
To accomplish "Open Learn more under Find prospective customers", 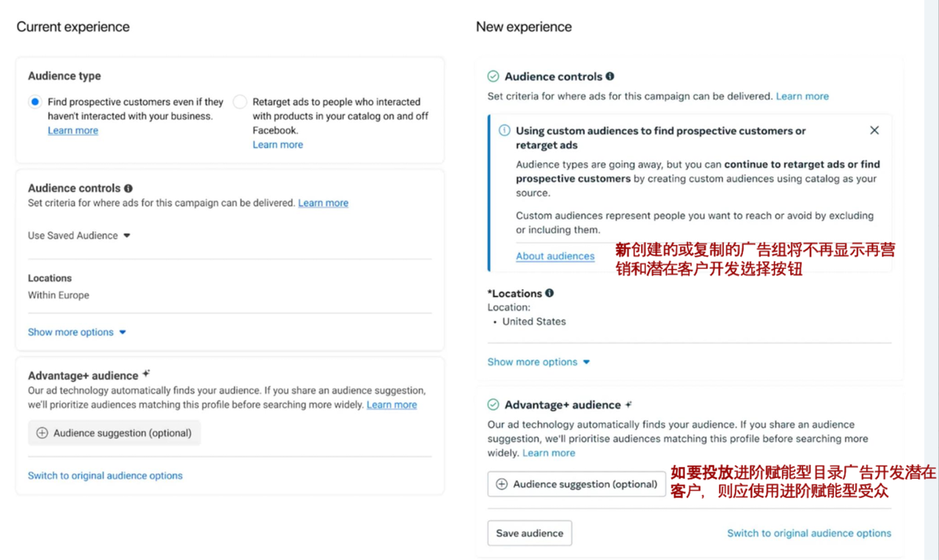I will [73, 130].
